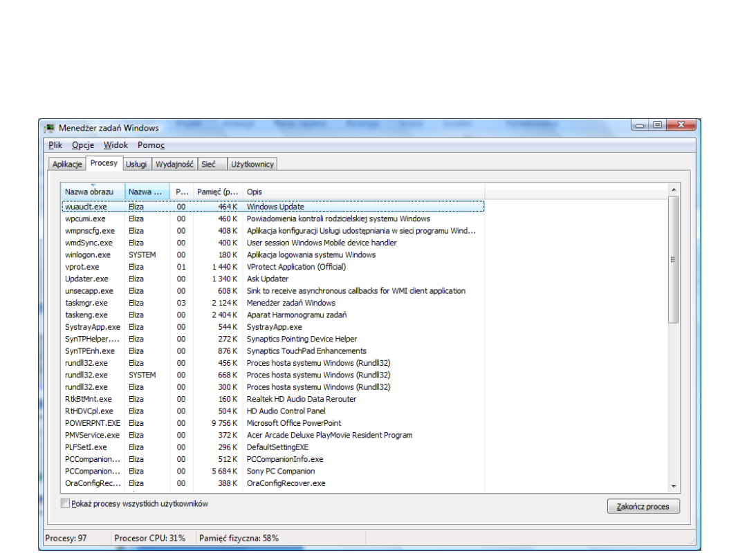The width and height of the screenshot is (747, 560).
Task: Go to the Użytkownicy tab
Action: tap(252, 165)
